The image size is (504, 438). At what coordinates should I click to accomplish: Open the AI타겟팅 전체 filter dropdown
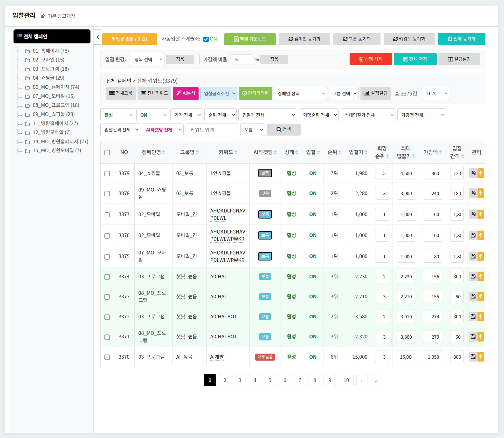pyautogui.click(x=163, y=130)
